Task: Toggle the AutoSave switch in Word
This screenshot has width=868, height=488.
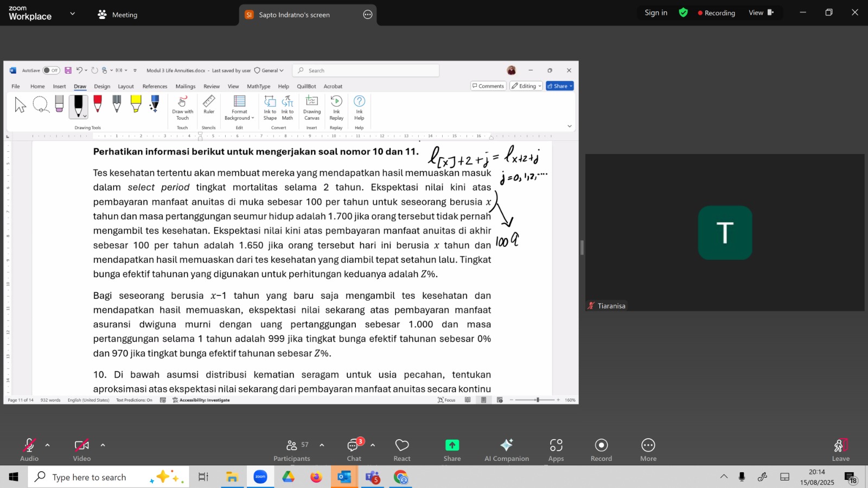Action: click(51, 70)
